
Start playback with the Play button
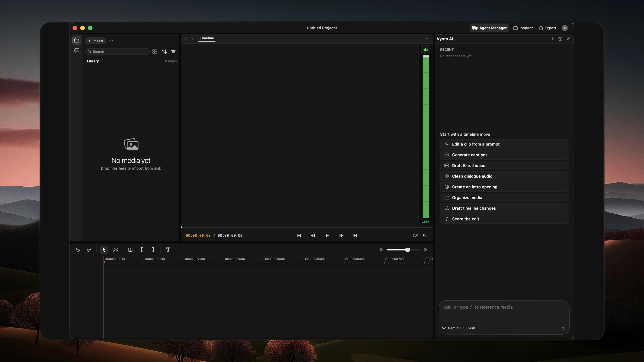click(327, 236)
